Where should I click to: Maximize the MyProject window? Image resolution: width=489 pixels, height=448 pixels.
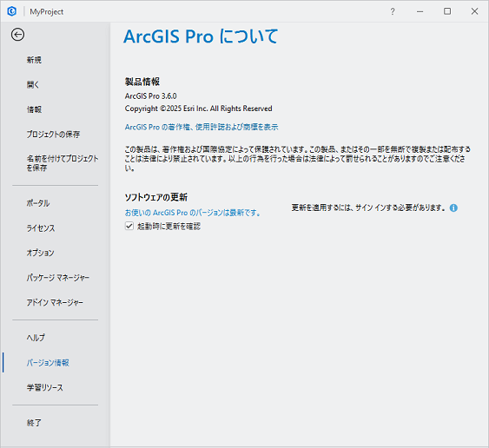(447, 11)
